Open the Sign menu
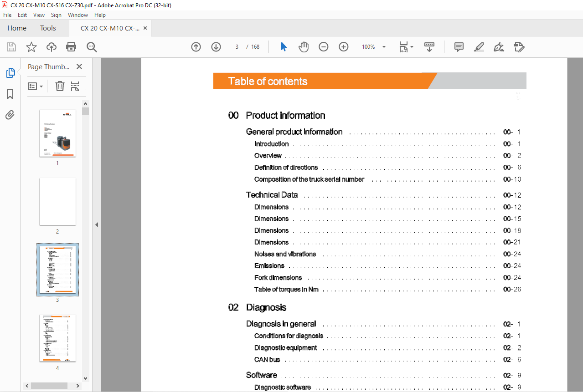 pyautogui.click(x=56, y=15)
